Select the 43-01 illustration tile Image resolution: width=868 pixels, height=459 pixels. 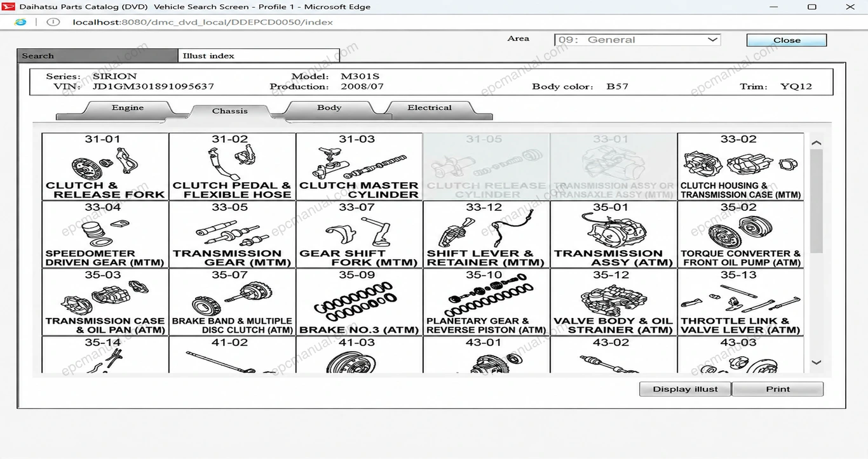click(487, 355)
